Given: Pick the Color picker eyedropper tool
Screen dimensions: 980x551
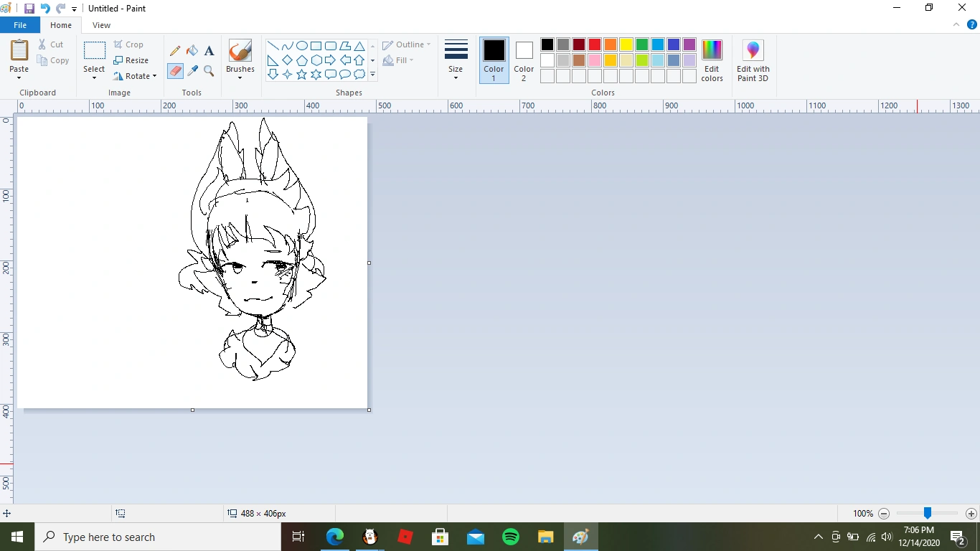Looking at the screenshot, I should [x=192, y=71].
